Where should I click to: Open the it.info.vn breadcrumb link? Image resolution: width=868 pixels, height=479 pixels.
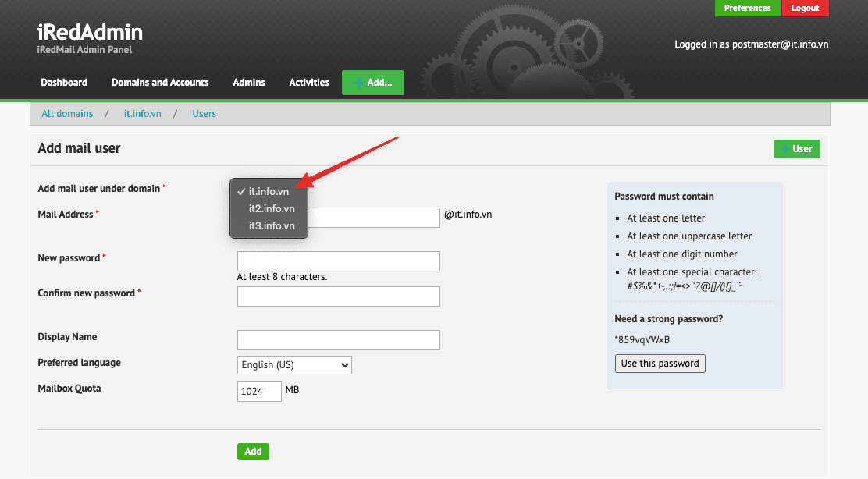143,113
